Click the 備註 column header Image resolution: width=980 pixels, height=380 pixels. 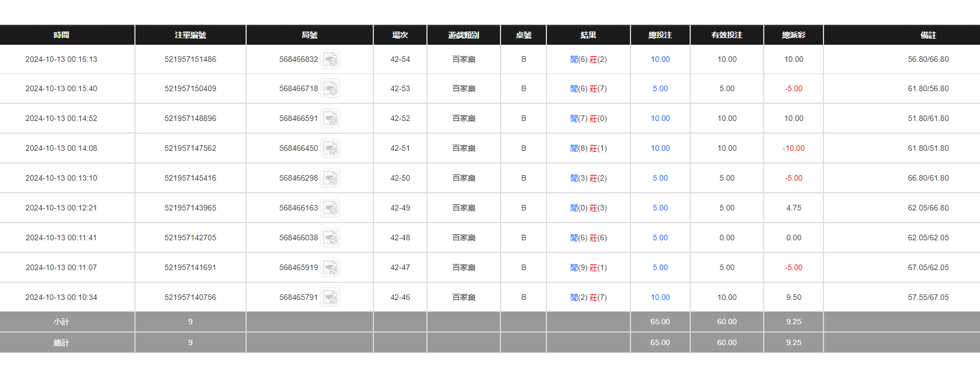coord(928,35)
